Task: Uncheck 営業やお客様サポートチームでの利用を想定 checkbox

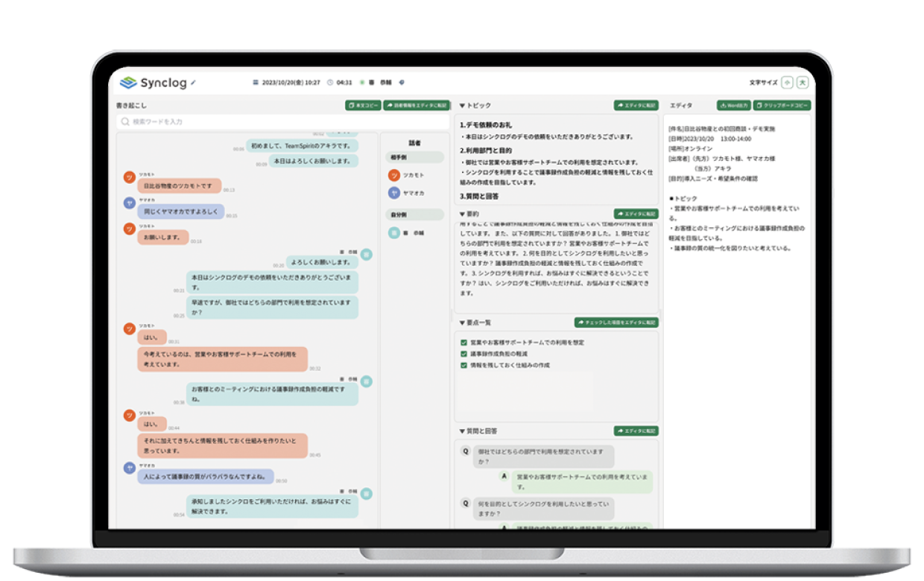Action: 464,343
